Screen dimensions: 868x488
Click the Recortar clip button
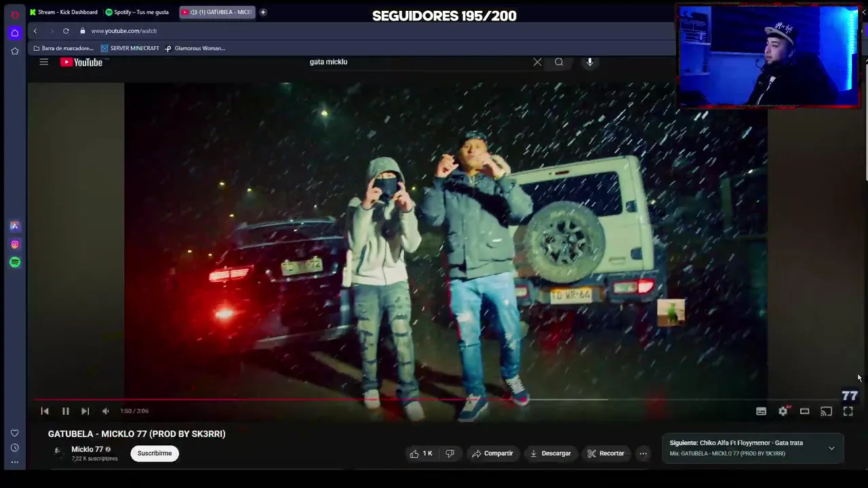pyautogui.click(x=606, y=453)
